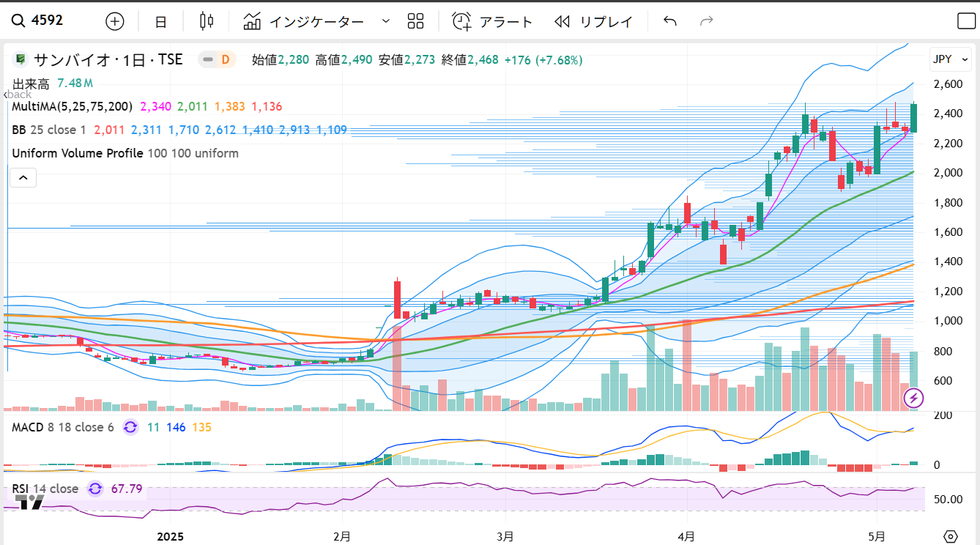Viewport: 980px width, 545px height.
Task: Click the purple icon beside MACD legend
Action: point(130,427)
